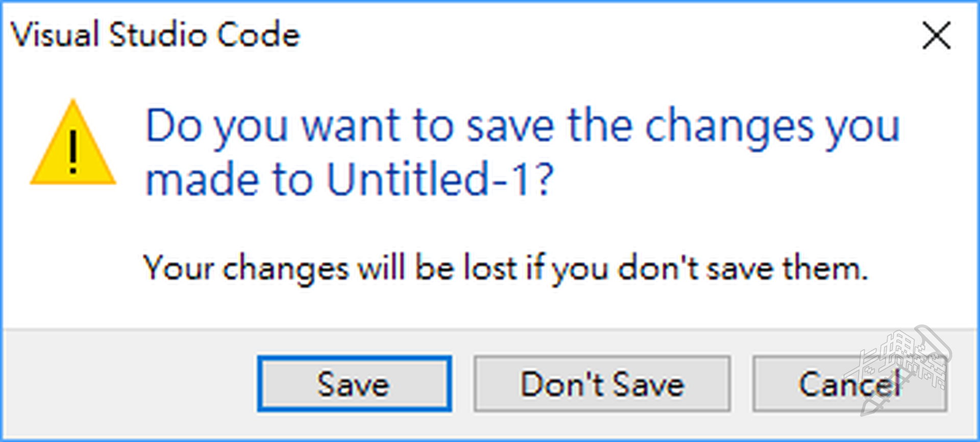Click the word "them." ending the warning
This screenshot has height=442, width=980.
click(x=825, y=268)
